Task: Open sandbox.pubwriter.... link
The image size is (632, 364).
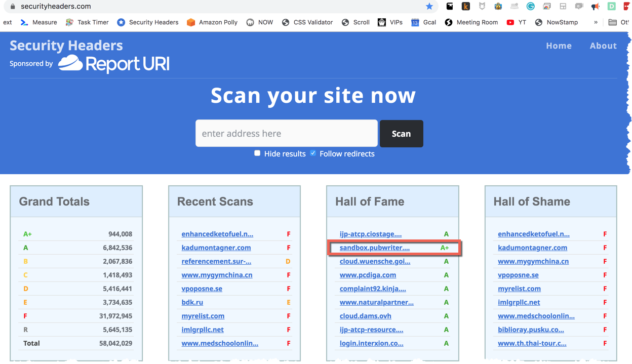Action: click(375, 248)
